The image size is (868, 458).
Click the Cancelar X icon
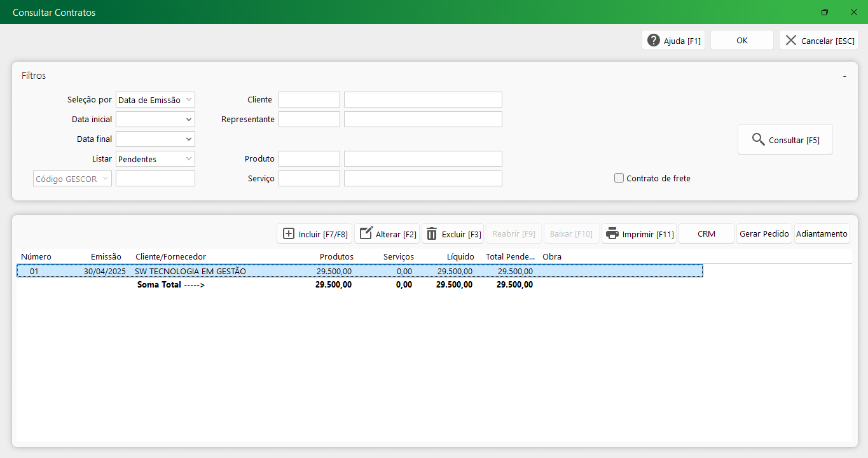pos(791,41)
